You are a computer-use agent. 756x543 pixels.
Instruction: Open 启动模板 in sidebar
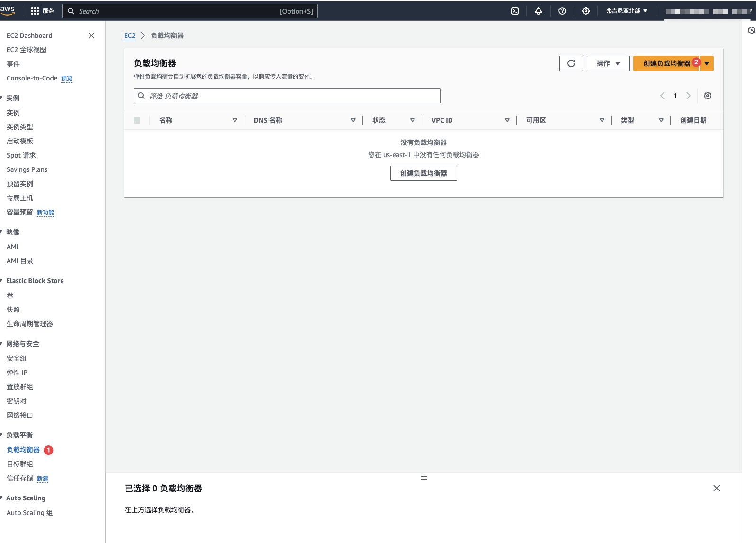coord(20,141)
